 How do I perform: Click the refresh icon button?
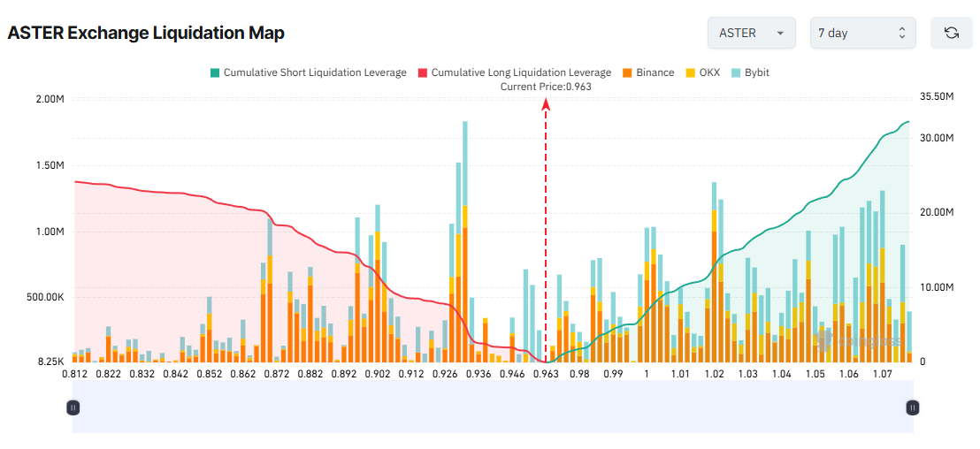pos(951,33)
